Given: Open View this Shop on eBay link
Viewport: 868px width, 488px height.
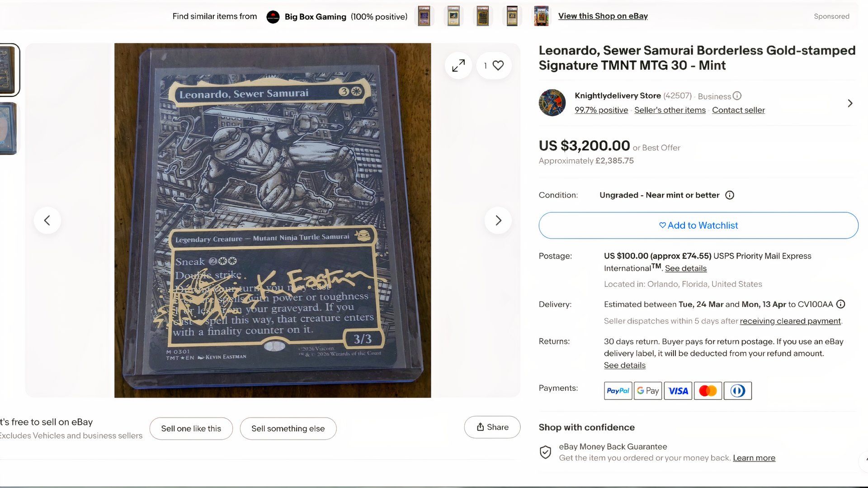Looking at the screenshot, I should coord(603,16).
